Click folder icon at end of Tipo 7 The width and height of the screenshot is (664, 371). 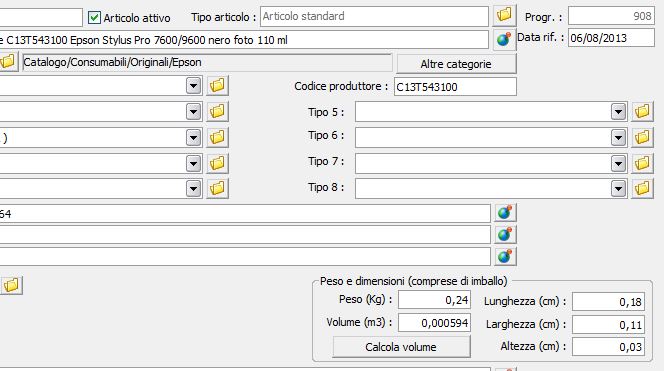click(x=642, y=163)
